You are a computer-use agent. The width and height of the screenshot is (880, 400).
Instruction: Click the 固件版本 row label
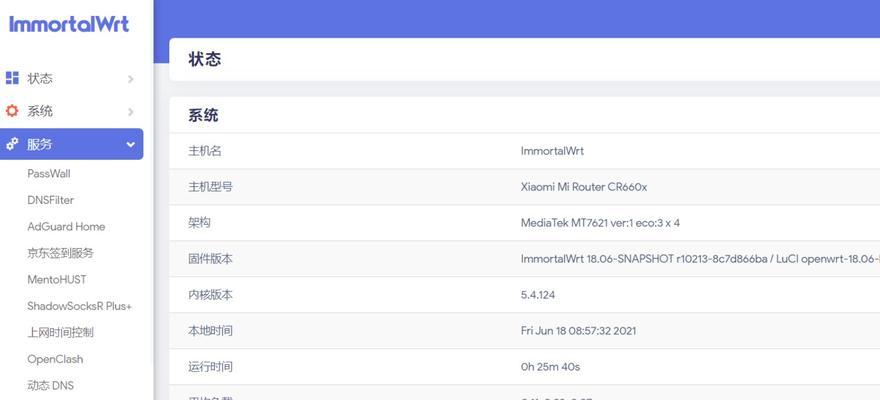tap(210, 259)
